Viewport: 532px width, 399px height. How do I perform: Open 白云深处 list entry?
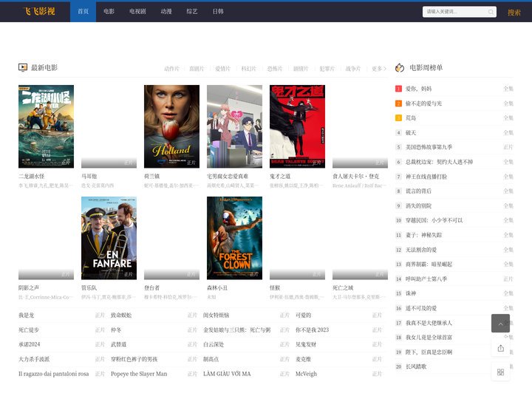point(214,344)
